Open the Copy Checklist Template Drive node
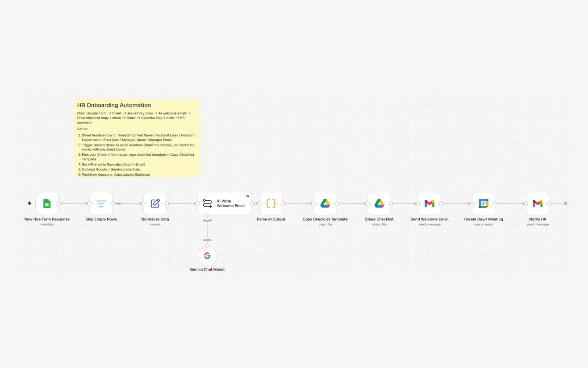 325,204
